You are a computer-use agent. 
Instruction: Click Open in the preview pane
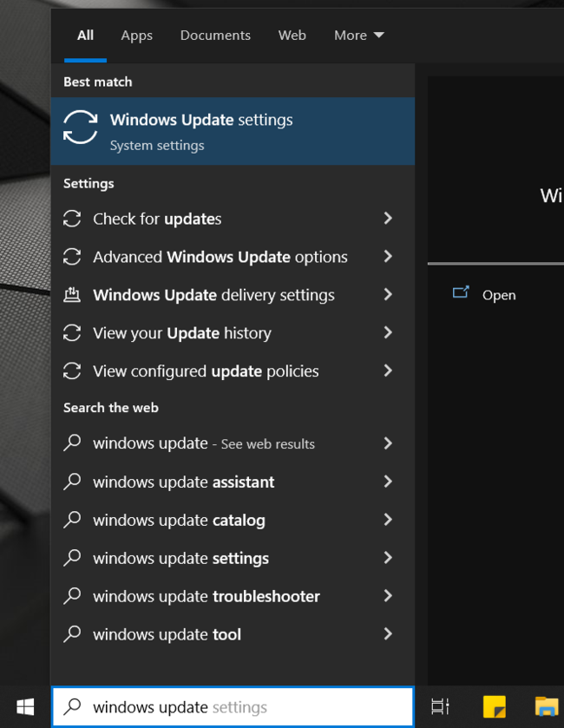(x=499, y=295)
